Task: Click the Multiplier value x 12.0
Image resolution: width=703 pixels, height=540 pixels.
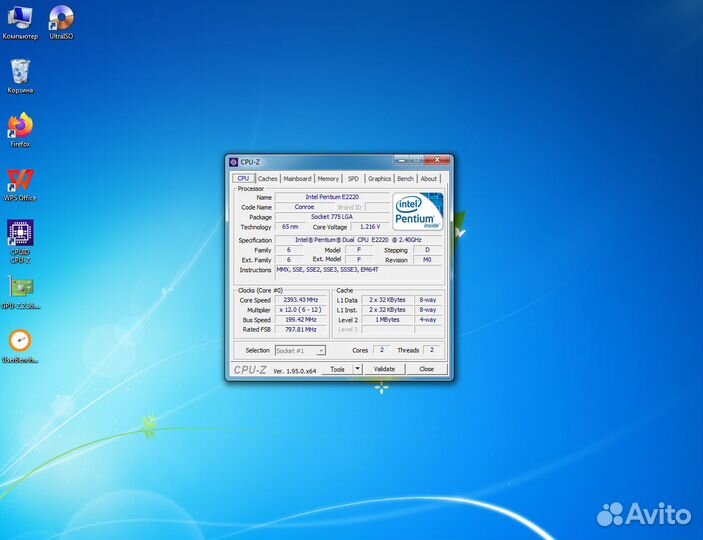Action: (x=300, y=309)
